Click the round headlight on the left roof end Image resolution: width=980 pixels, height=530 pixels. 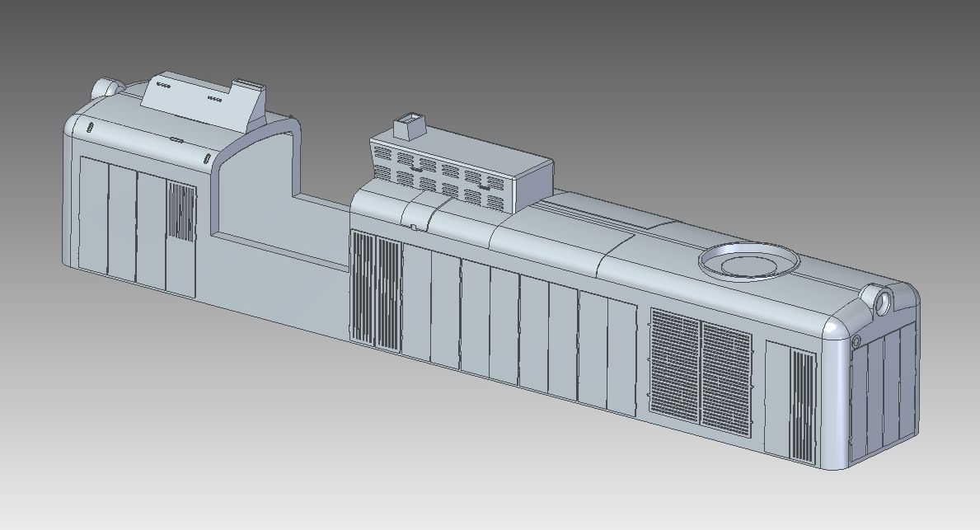(105, 87)
